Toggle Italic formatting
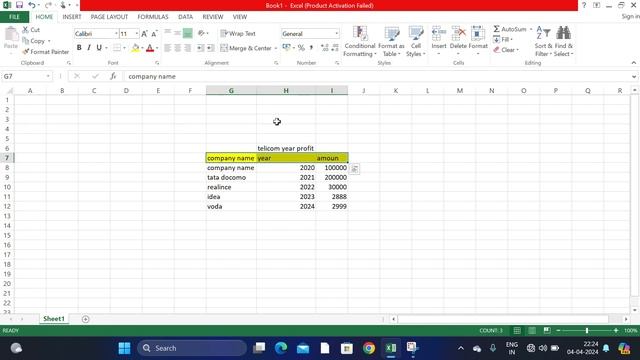Viewport: 640px width, 360px height. (x=89, y=48)
